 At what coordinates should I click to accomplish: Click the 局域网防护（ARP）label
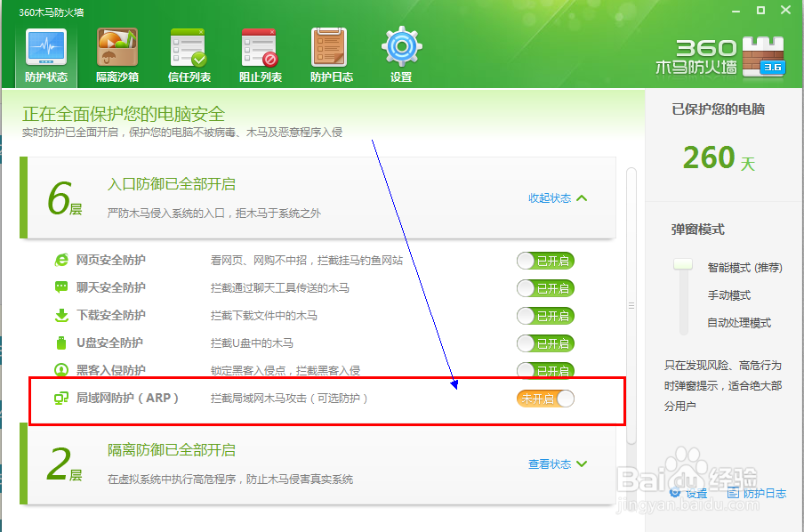click(127, 398)
